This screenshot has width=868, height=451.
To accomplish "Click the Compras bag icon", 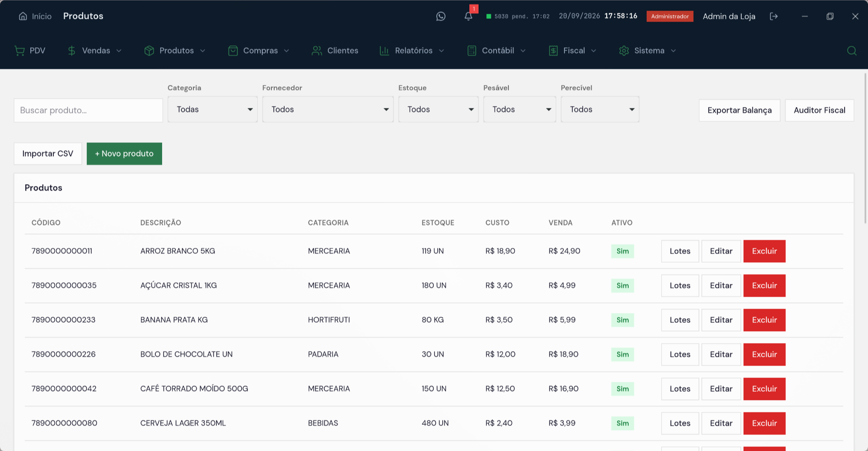I will 233,51.
